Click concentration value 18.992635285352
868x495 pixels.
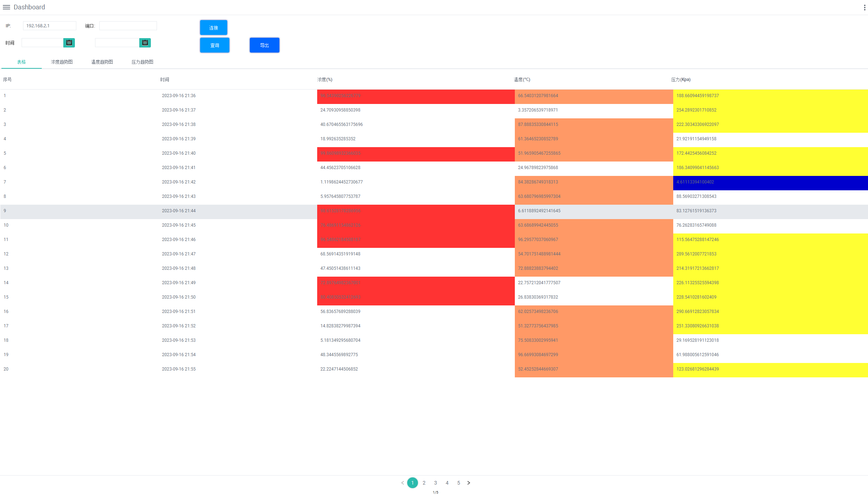point(338,139)
